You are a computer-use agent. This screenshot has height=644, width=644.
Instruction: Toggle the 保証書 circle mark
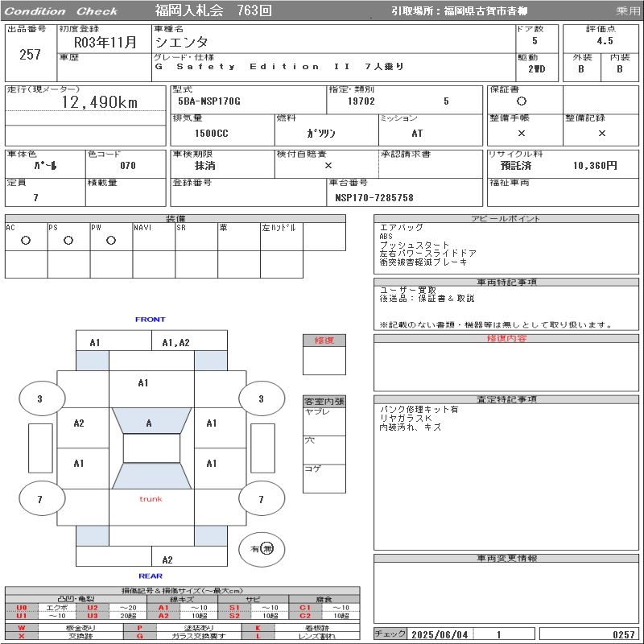point(522,101)
